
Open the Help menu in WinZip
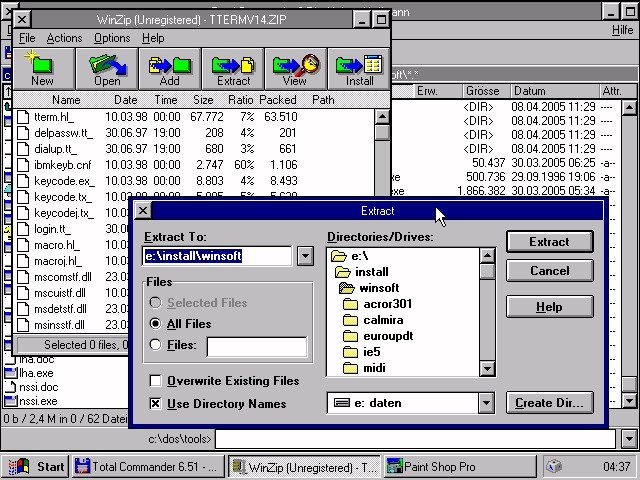pos(153,38)
